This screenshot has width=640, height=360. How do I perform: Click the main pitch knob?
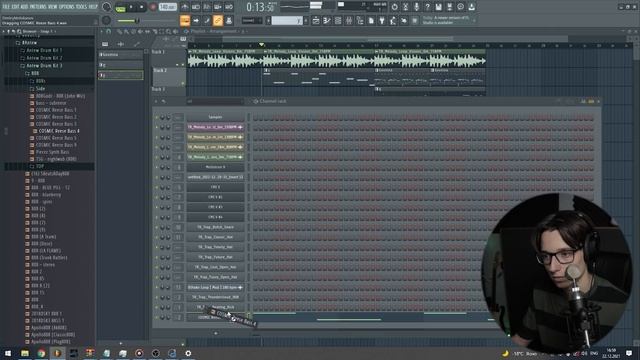click(106, 20)
